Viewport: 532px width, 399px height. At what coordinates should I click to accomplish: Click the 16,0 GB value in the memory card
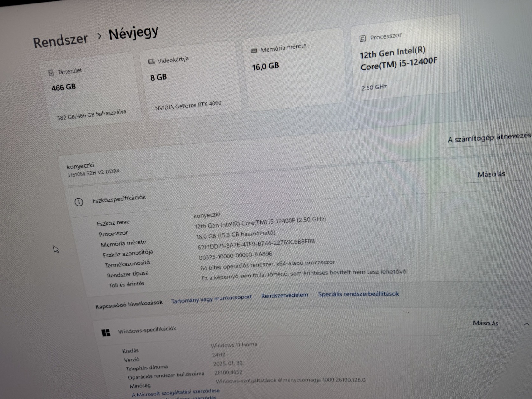[265, 66]
